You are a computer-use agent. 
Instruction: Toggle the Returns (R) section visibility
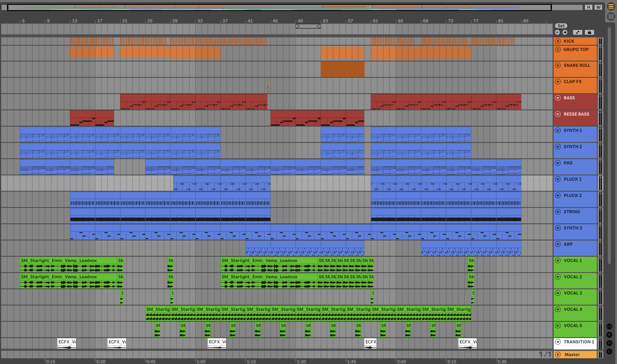tap(609, 335)
